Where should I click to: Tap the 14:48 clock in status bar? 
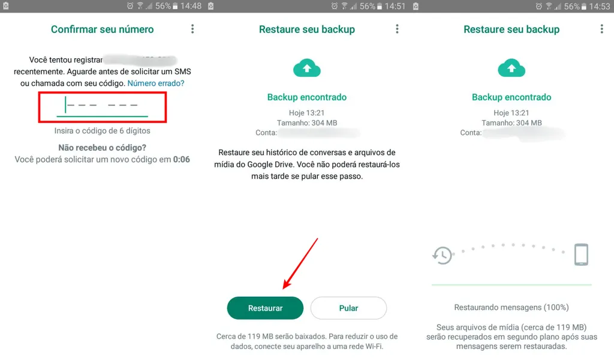[191, 6]
